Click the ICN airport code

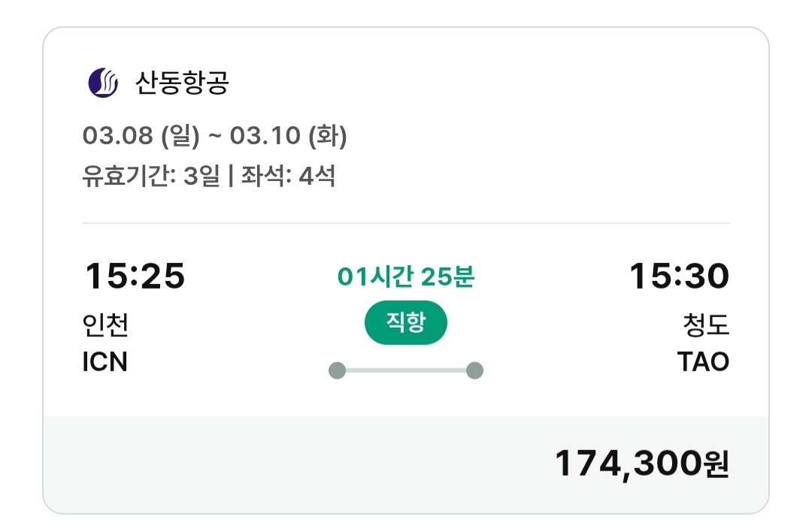tap(105, 362)
